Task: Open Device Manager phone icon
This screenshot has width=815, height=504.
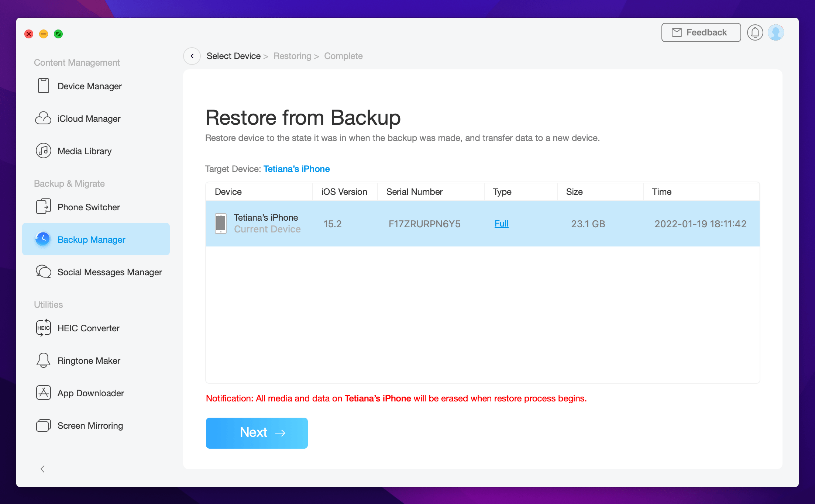Action: [44, 86]
